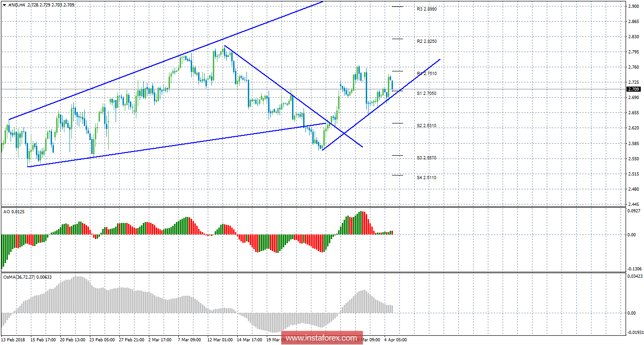Click the 2.760 price axis label

tap(633, 67)
